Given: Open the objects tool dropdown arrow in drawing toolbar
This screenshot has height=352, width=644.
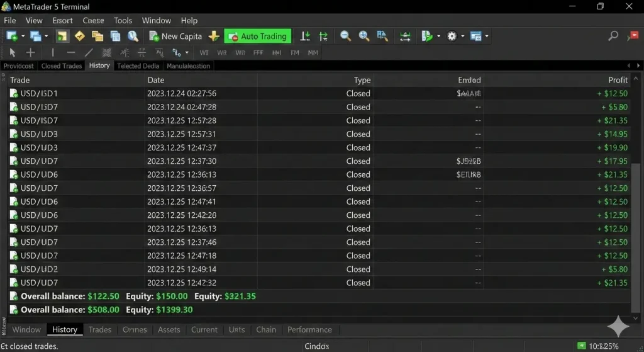Looking at the screenshot, I should pos(187,53).
